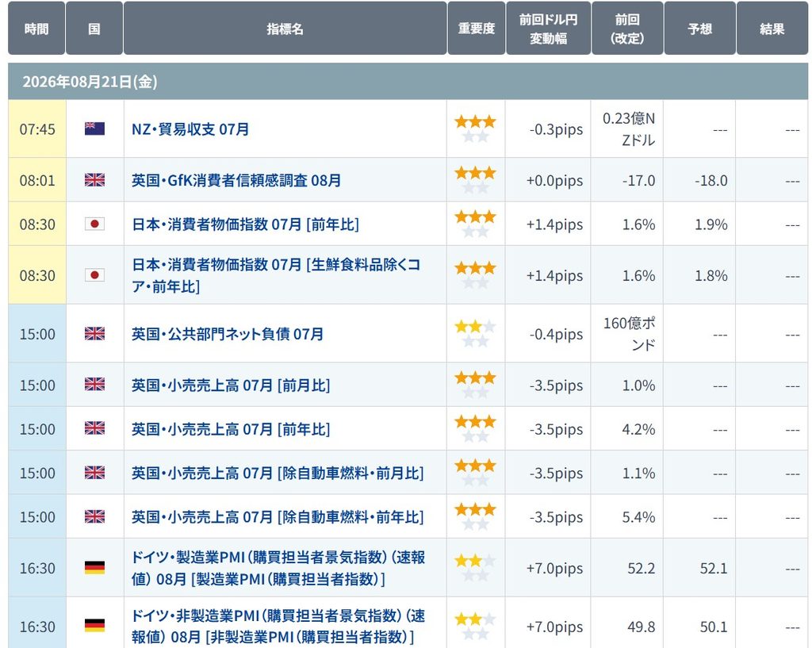The width and height of the screenshot is (812, 648).
Task: Click star rating for 消費者物価指数 [前年比]
Action: coord(476,224)
